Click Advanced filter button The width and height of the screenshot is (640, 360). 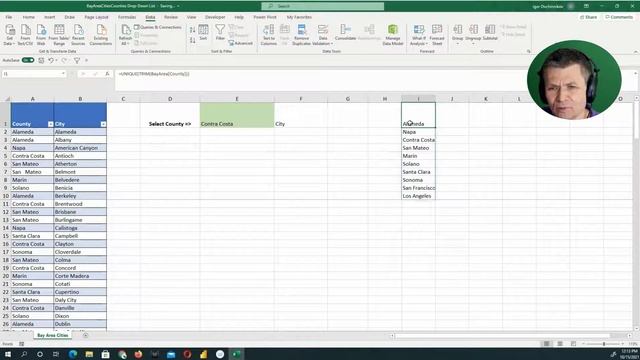tap(241, 43)
